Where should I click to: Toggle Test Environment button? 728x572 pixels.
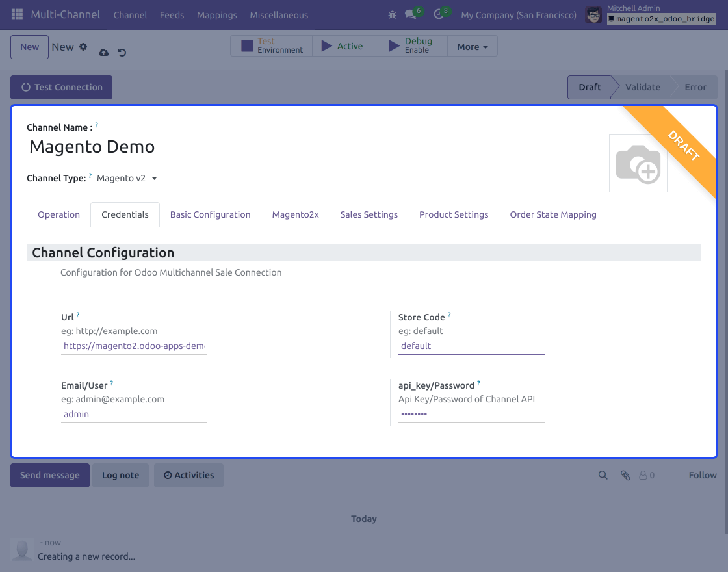point(272,46)
